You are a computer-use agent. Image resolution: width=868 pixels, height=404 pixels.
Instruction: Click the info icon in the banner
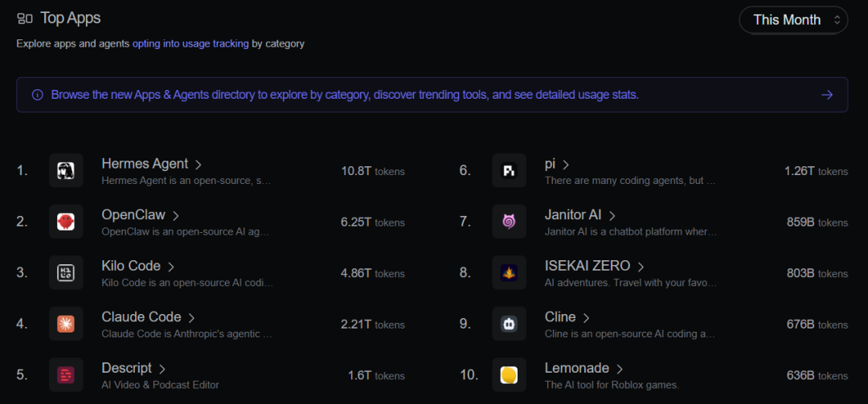coord(38,95)
